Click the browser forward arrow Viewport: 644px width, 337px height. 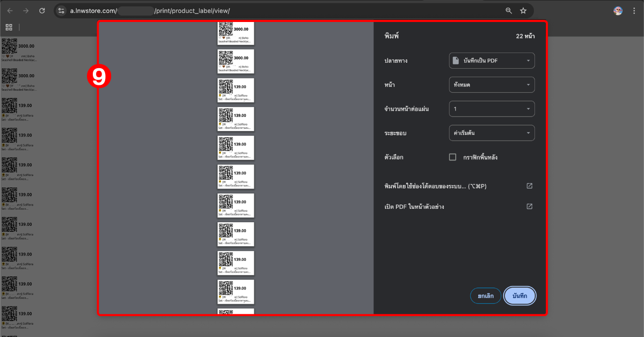pyautogui.click(x=26, y=11)
